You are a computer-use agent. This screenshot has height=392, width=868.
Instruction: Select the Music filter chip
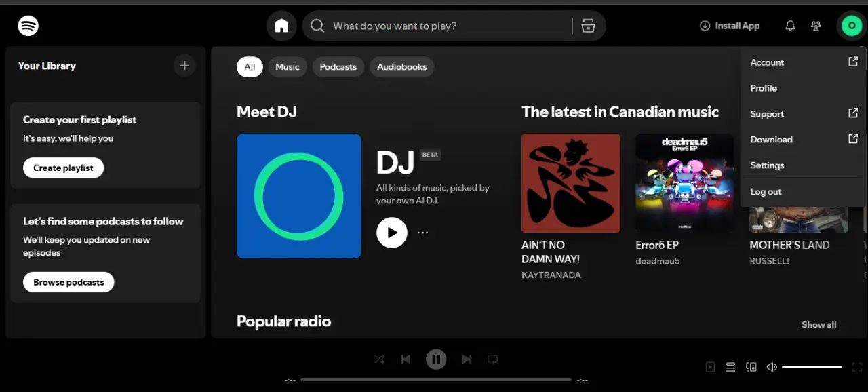point(288,66)
